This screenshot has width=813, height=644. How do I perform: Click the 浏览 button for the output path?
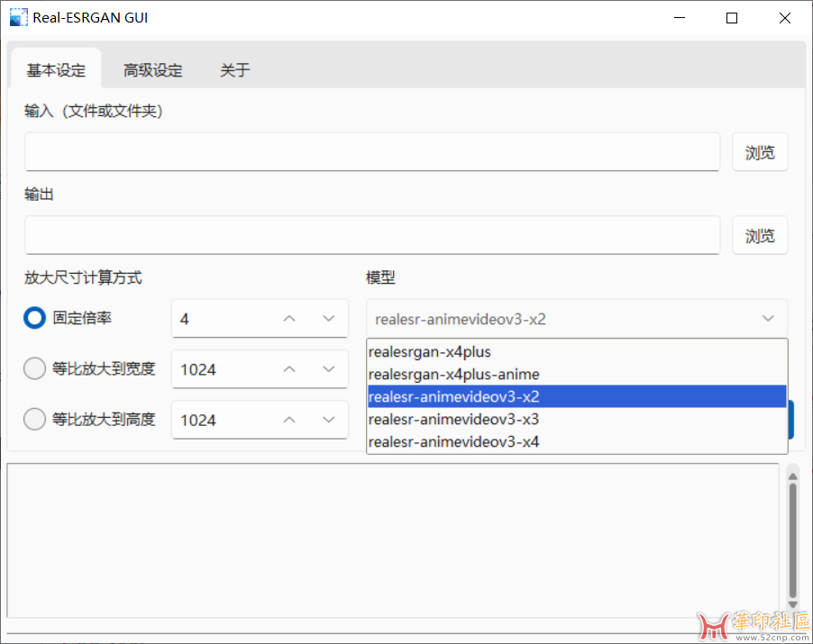(x=760, y=235)
